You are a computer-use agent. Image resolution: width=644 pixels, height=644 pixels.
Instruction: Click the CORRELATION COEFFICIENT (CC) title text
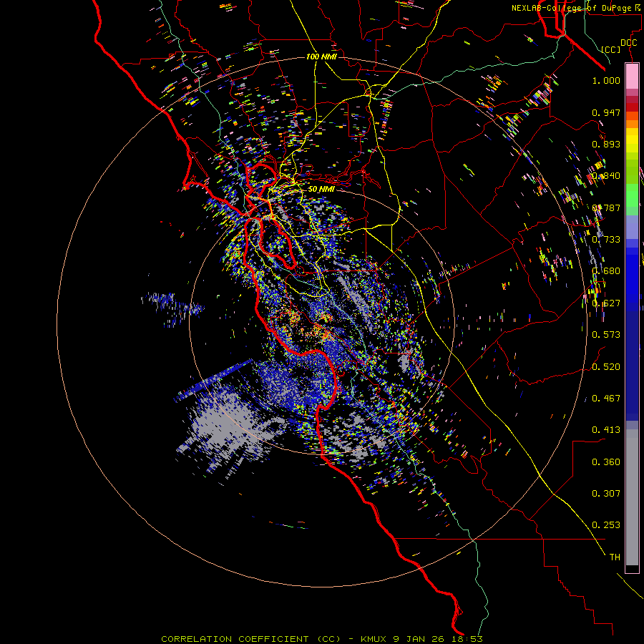251,639
